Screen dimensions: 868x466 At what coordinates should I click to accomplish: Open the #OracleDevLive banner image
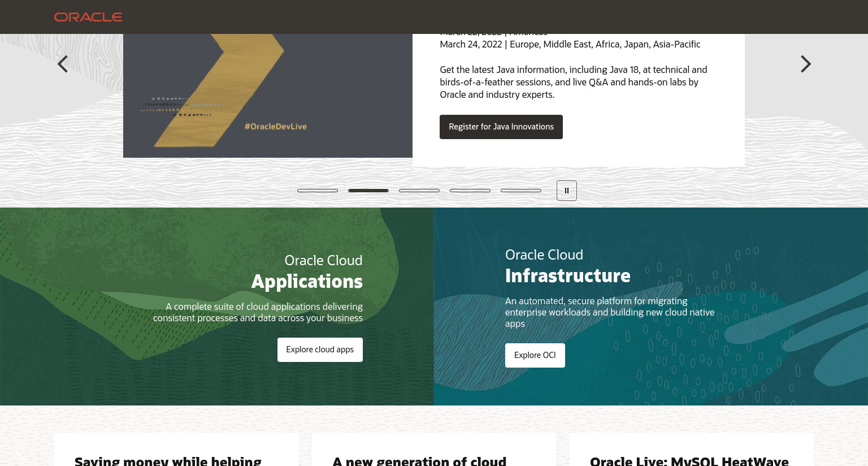(x=268, y=96)
